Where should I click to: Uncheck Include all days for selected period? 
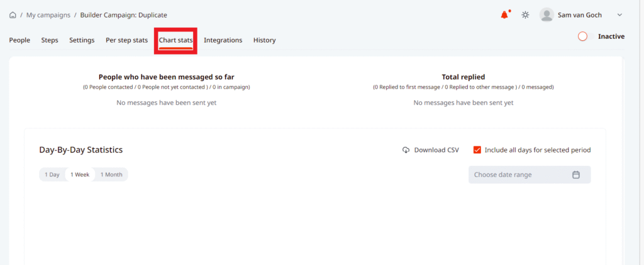[477, 150]
